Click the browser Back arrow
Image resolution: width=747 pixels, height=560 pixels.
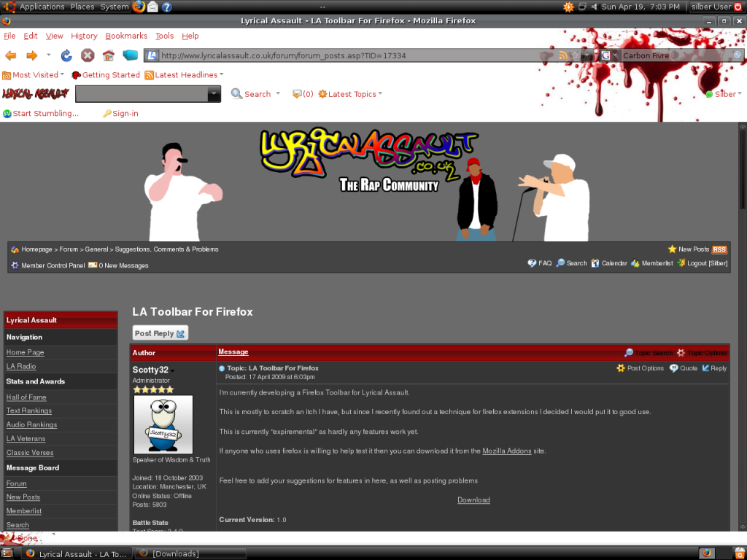11,55
